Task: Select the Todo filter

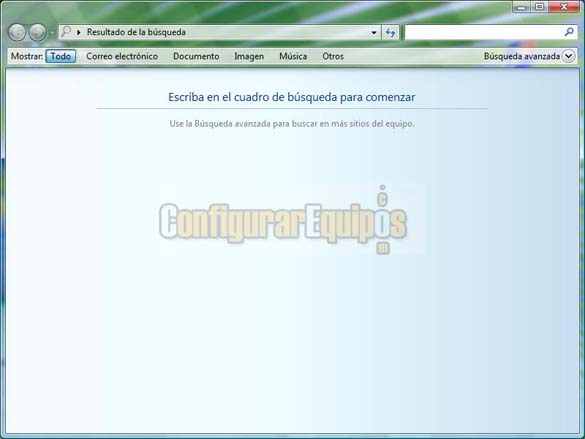Action: point(61,56)
